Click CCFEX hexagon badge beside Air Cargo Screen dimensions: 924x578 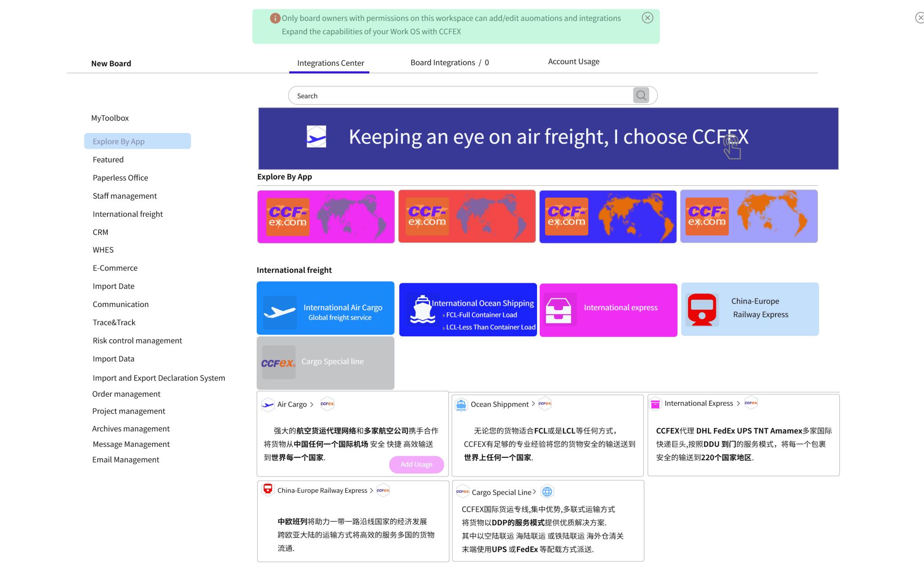click(x=327, y=404)
